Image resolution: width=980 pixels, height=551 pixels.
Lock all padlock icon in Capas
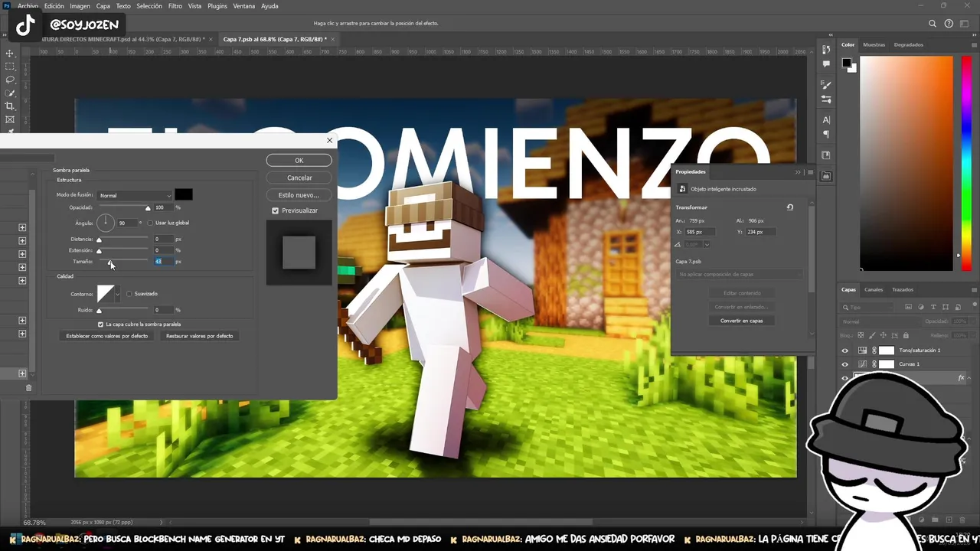[906, 335]
